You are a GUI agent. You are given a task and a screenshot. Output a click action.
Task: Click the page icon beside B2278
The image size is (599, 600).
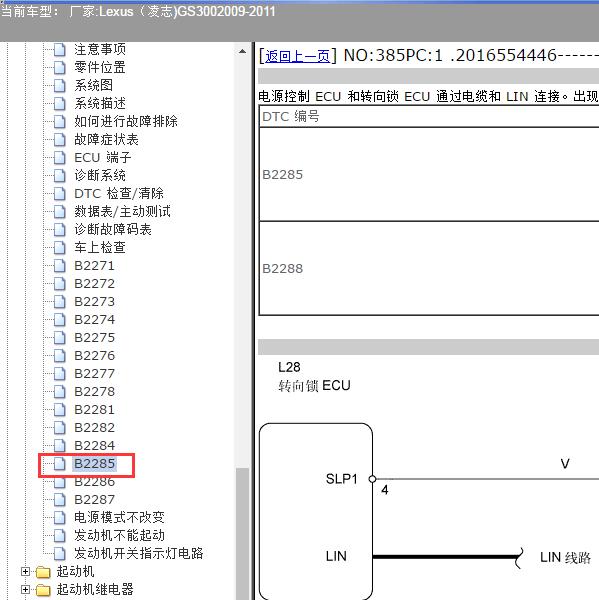click(x=59, y=391)
